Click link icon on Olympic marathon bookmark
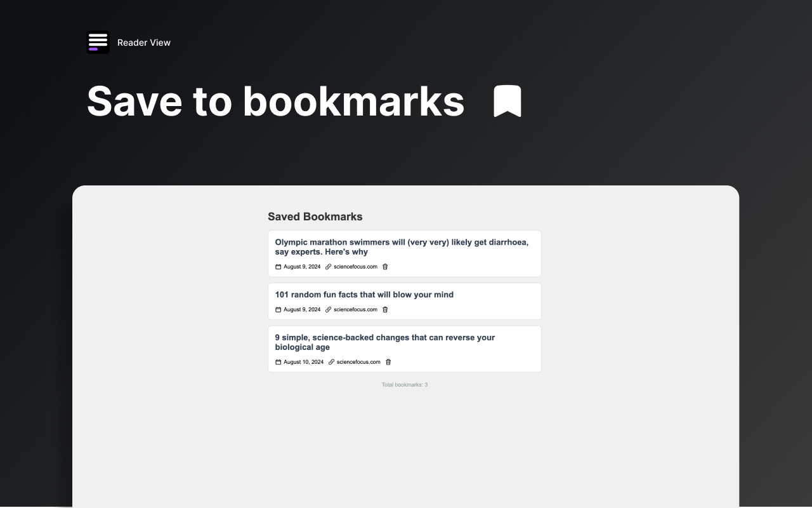This screenshot has width=812, height=508. click(x=329, y=267)
